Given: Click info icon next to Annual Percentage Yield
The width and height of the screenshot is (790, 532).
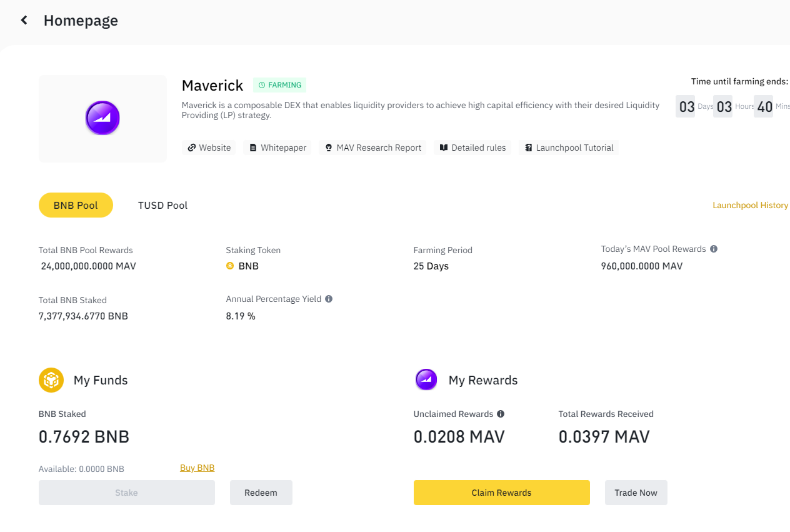Looking at the screenshot, I should [329, 299].
